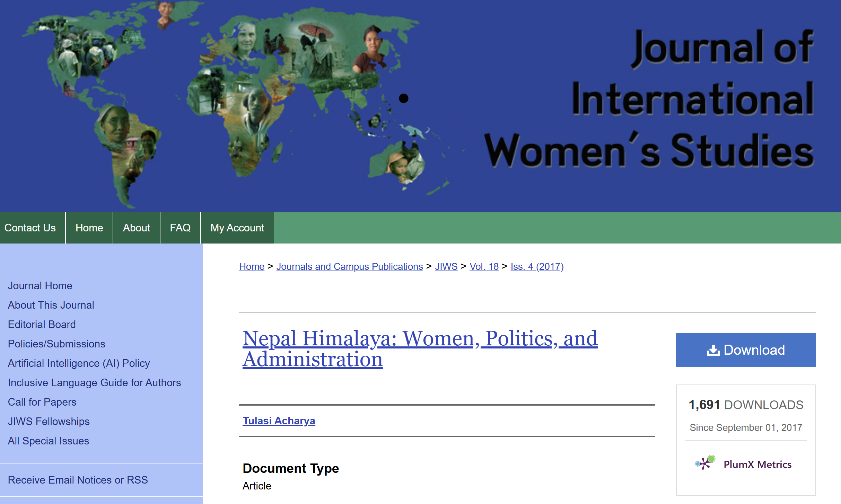Viewport: 841px width, 504px height.
Task: Open About This Journal sidebar link
Action: point(51,305)
